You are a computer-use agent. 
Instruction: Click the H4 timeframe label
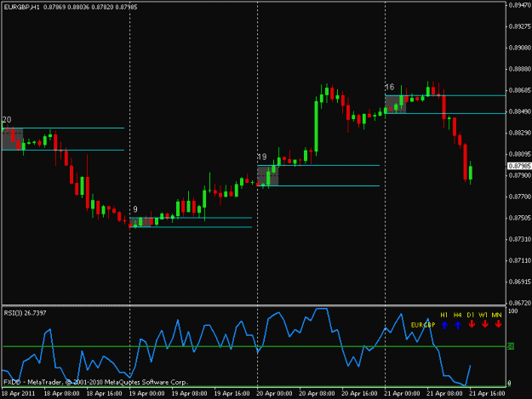(x=457, y=315)
